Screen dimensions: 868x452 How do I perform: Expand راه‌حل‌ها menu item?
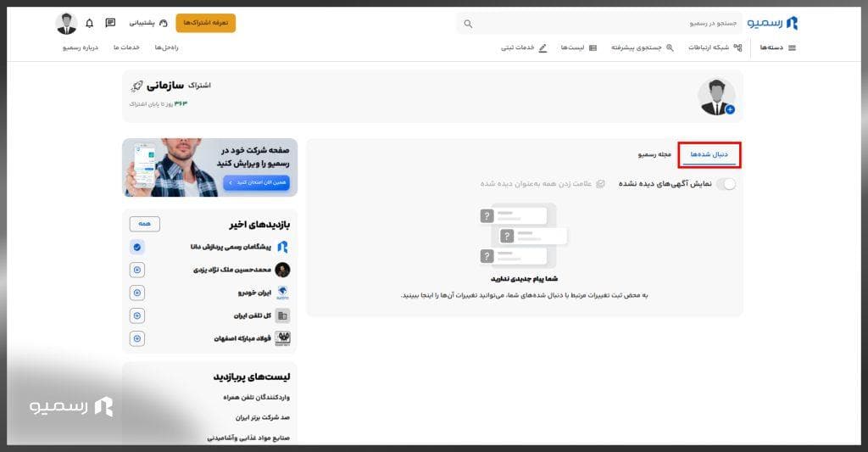pyautogui.click(x=167, y=47)
